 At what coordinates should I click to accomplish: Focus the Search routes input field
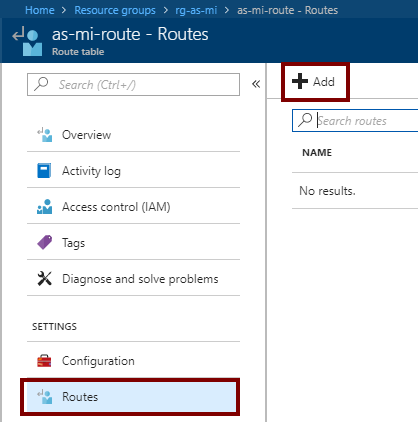(355, 120)
